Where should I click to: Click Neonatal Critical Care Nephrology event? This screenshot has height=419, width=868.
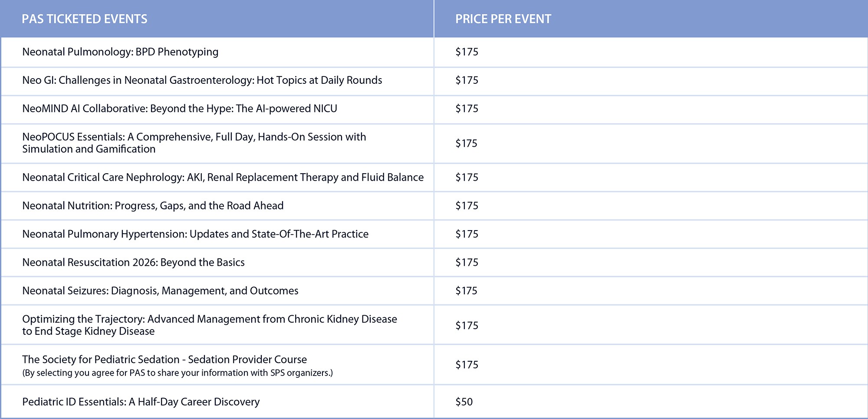(223, 178)
